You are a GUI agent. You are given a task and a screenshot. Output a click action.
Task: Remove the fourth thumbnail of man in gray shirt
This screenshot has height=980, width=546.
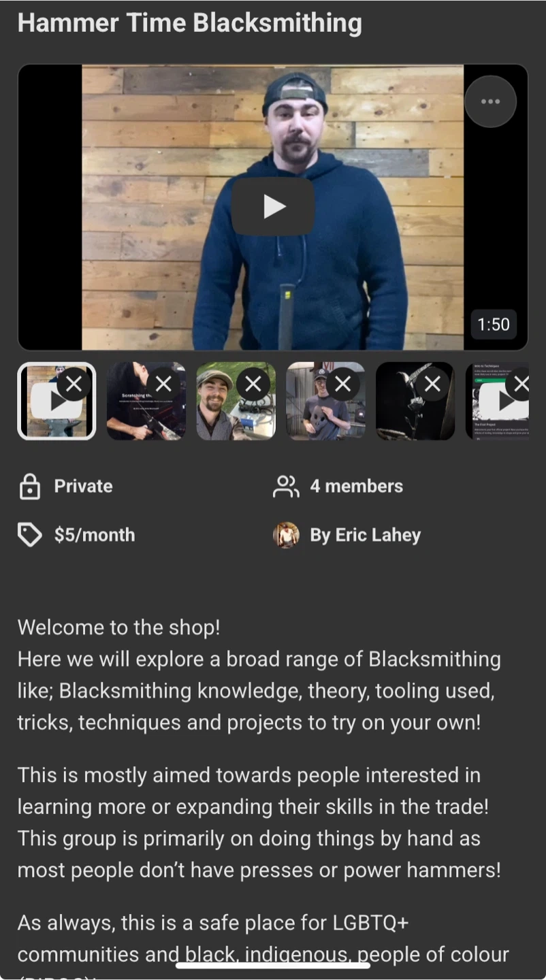[x=343, y=385]
